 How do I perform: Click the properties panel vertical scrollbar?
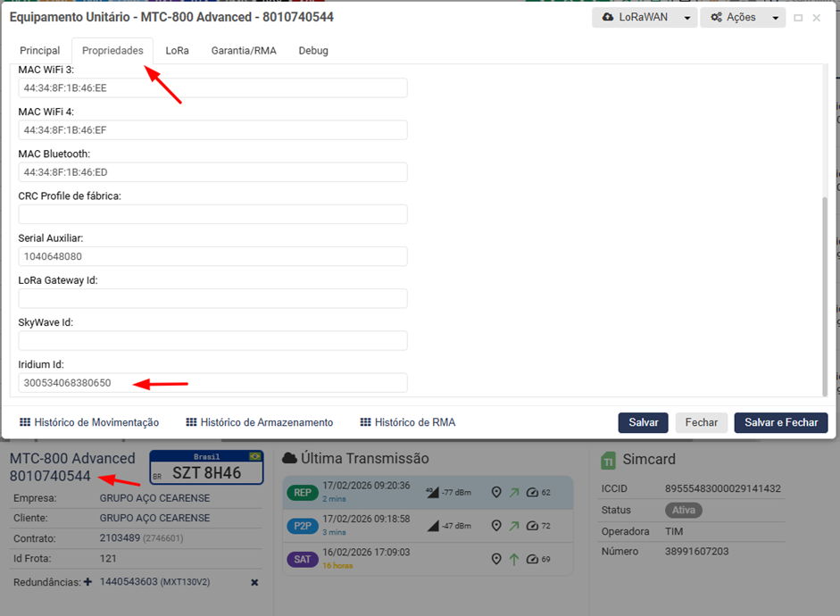824,295
